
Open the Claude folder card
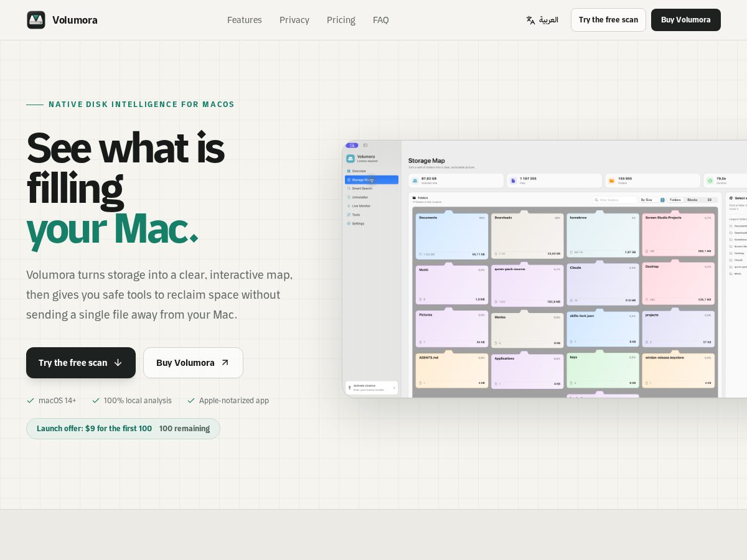coord(603,283)
